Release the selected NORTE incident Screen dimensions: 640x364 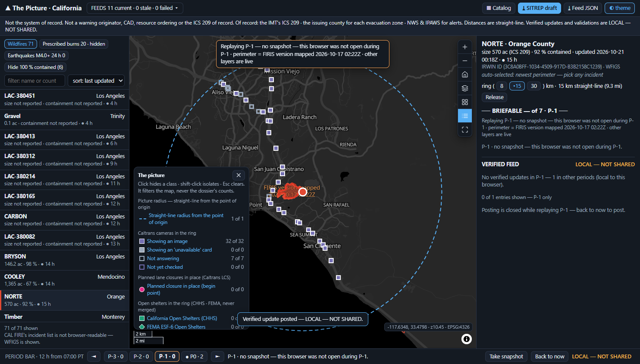point(495,97)
